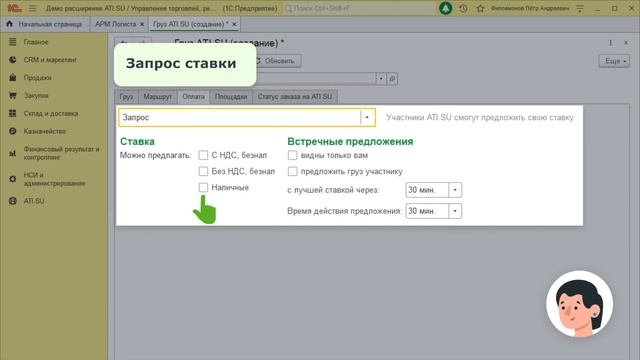Image resolution: width=640 pixels, height=360 pixels.
Task: Click open-item icon next to top field
Action: coord(392,78)
